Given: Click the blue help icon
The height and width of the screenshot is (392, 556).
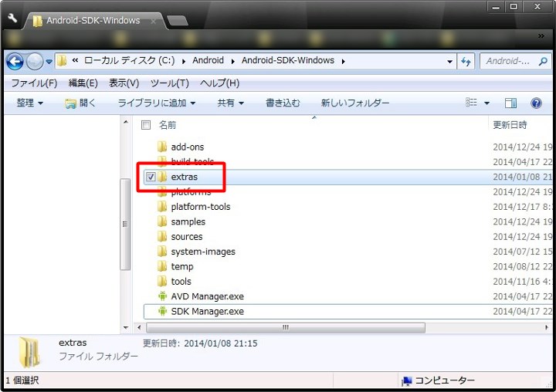Looking at the screenshot, I should pyautogui.click(x=536, y=103).
